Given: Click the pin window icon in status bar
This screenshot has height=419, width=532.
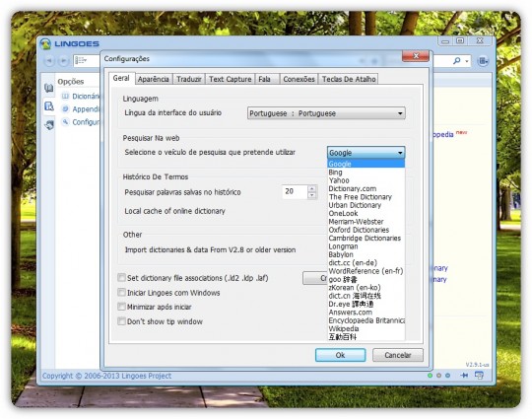Looking at the screenshot, I should (464, 376).
